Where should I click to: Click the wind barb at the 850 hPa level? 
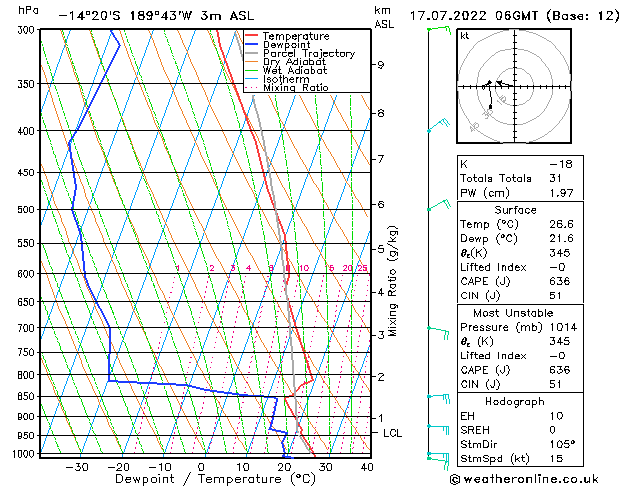[x=438, y=399]
